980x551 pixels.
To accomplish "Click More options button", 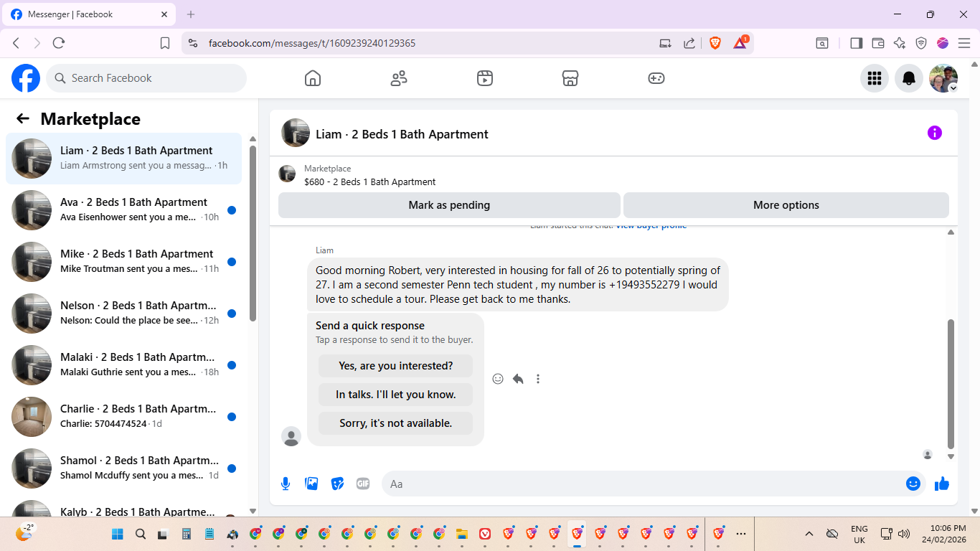I will (x=786, y=205).
